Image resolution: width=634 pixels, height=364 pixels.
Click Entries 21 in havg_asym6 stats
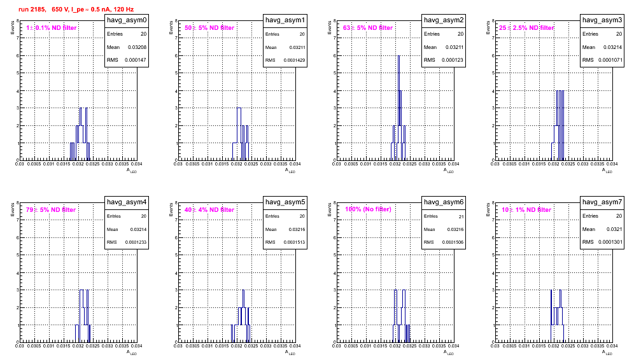point(444,216)
